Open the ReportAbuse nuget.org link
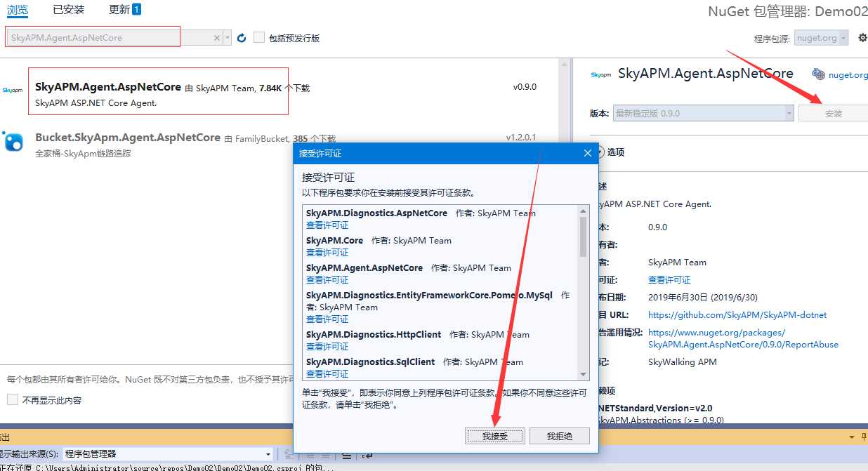Screen dimensions: 868x471 tap(743, 338)
